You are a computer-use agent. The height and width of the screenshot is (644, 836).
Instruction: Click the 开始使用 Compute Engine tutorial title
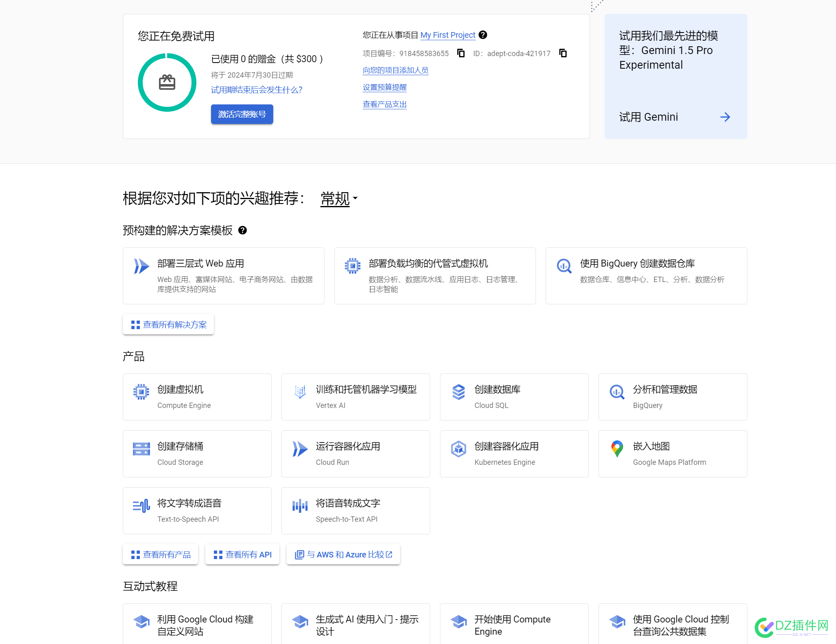(x=512, y=625)
